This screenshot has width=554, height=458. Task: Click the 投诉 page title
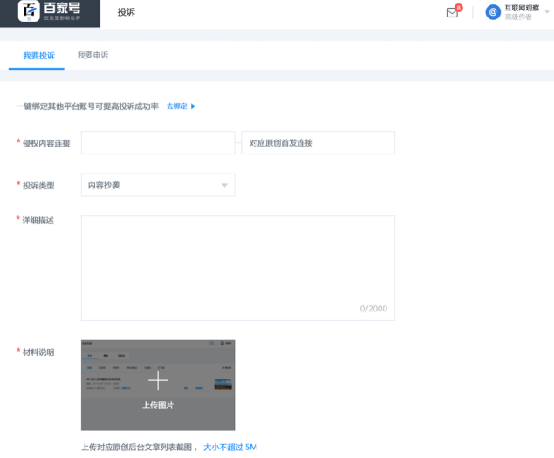[x=126, y=12]
